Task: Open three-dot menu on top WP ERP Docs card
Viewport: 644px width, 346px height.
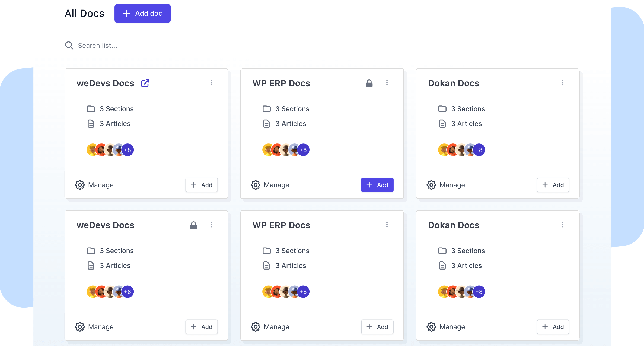Action: (387, 83)
